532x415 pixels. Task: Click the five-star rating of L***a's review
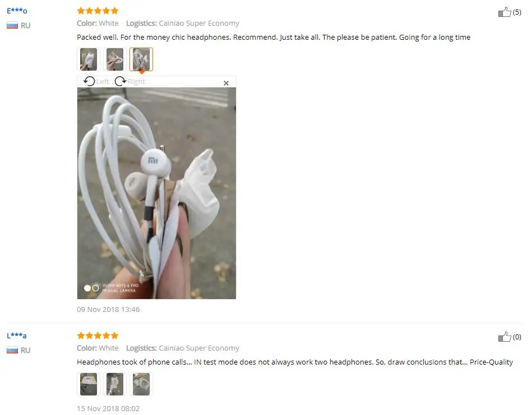[x=98, y=335]
